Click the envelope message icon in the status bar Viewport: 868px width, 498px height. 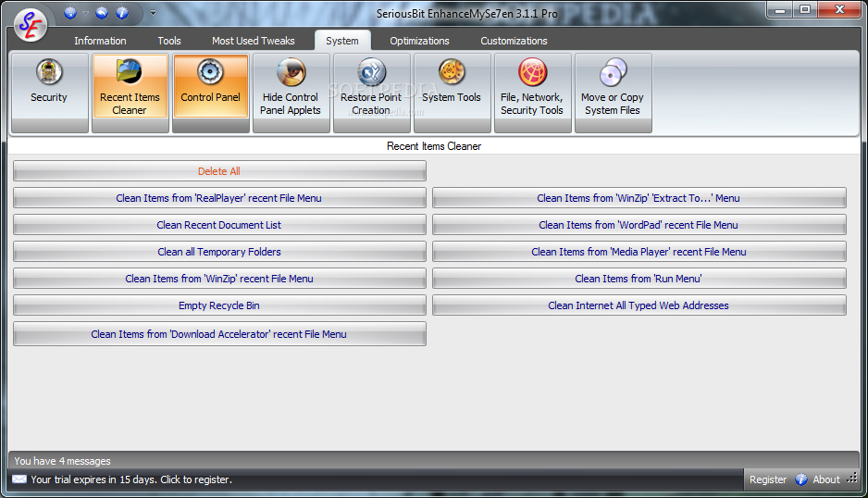coord(19,479)
